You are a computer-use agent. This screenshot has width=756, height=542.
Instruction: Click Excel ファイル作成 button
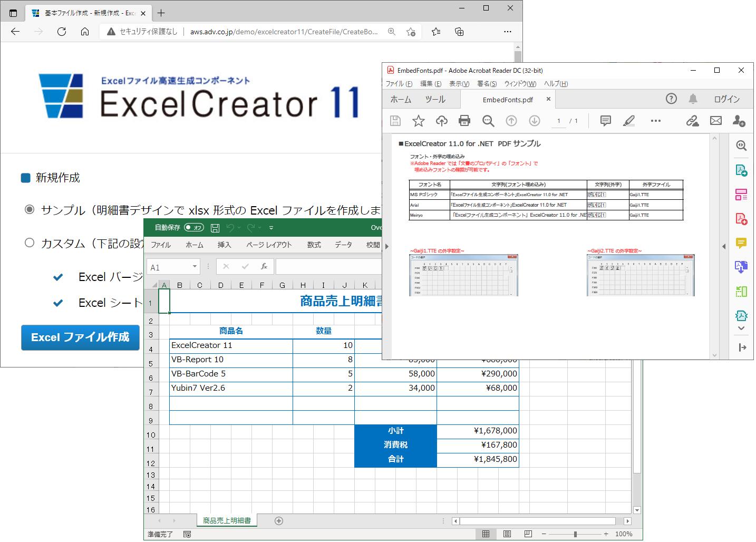tap(80, 337)
